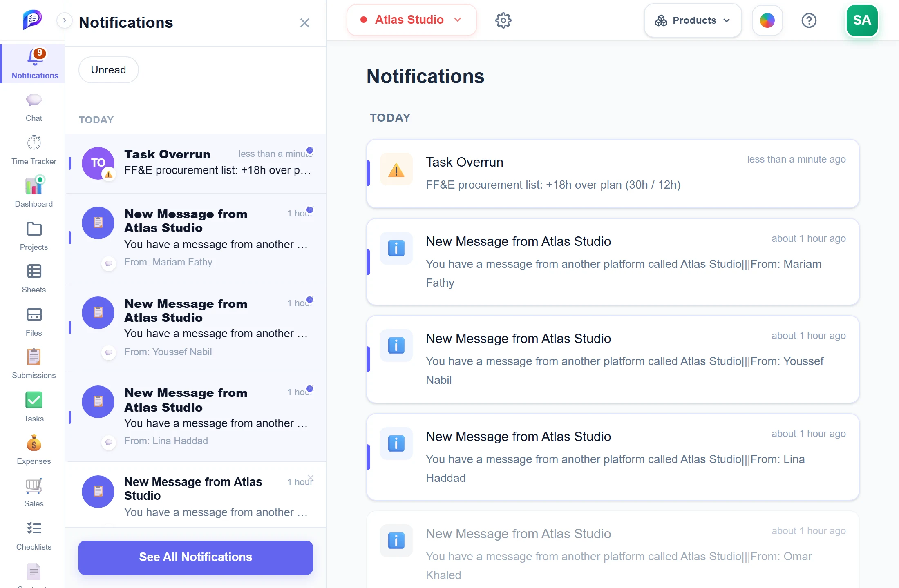The width and height of the screenshot is (899, 588).
Task: Open workspace settings gear icon
Action: 503,20
